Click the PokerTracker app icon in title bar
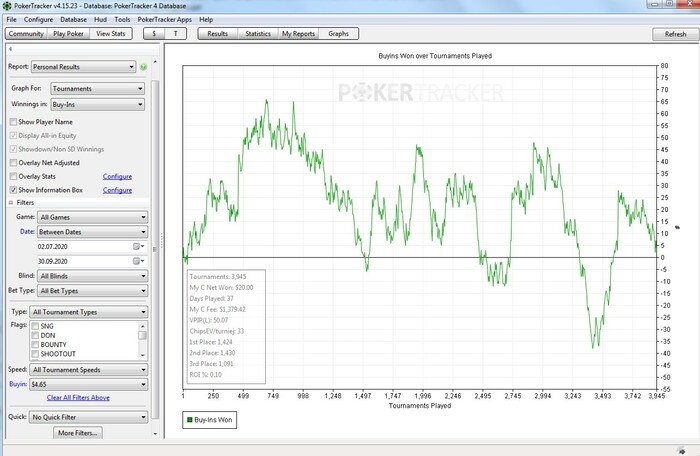 pos(9,6)
